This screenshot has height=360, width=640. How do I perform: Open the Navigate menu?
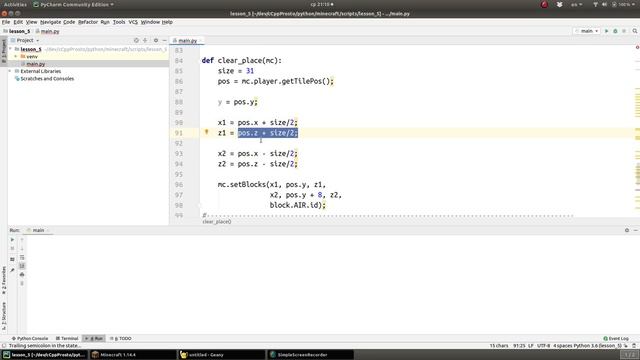[51, 22]
